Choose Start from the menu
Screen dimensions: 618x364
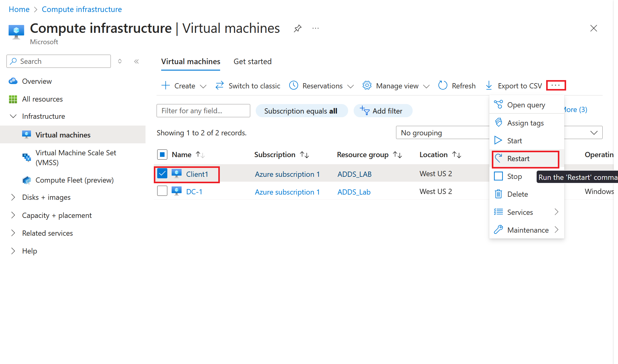(x=527, y=141)
